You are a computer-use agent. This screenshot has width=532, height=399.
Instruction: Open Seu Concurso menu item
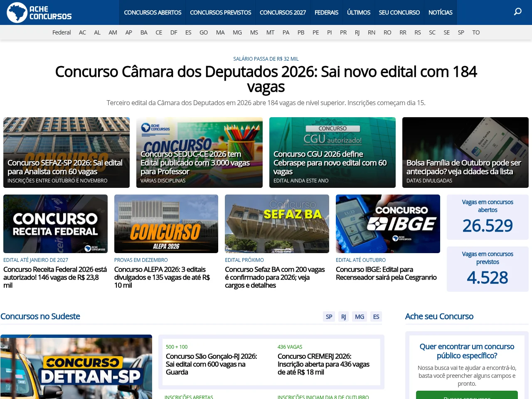pos(399,12)
